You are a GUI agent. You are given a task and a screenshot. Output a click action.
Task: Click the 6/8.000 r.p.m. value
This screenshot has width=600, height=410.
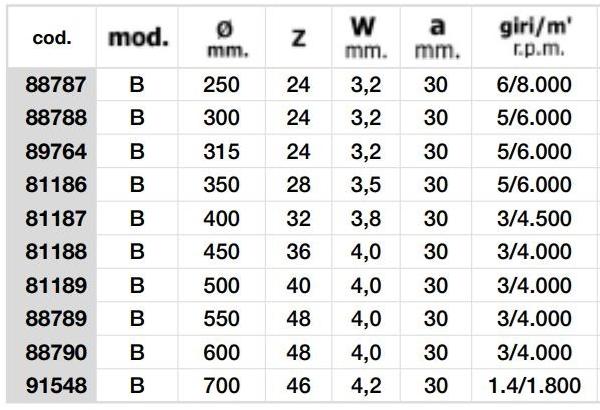[x=533, y=85]
